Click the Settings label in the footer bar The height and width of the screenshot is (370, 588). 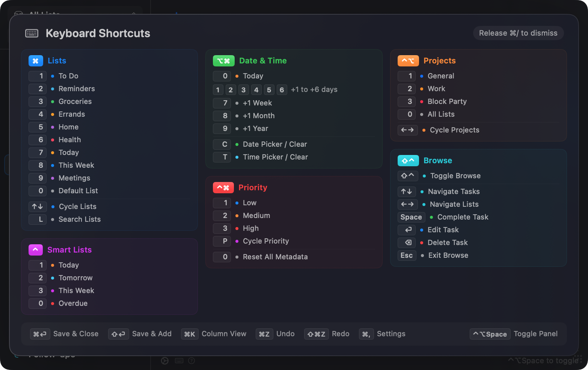tap(391, 334)
